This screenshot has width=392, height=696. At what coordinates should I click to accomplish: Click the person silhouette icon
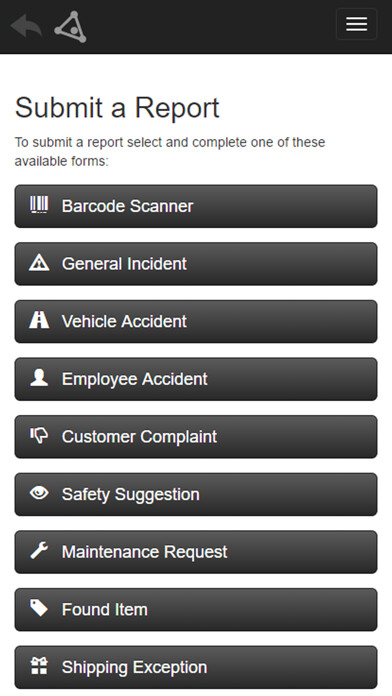tap(39, 378)
